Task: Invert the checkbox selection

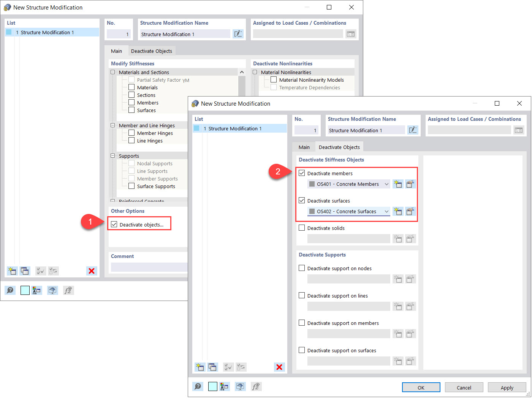Action: [x=241, y=367]
